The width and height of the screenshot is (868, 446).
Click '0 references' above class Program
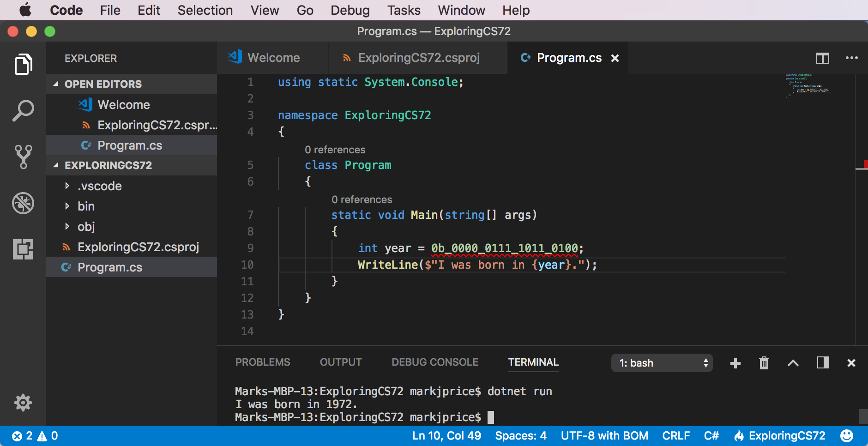[x=335, y=150]
